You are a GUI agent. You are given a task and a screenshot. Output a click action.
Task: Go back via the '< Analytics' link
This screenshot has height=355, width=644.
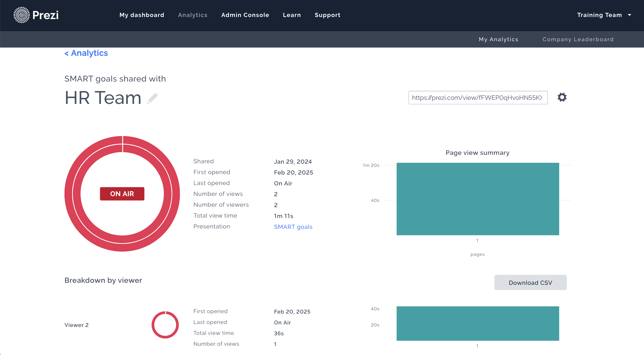click(x=86, y=53)
